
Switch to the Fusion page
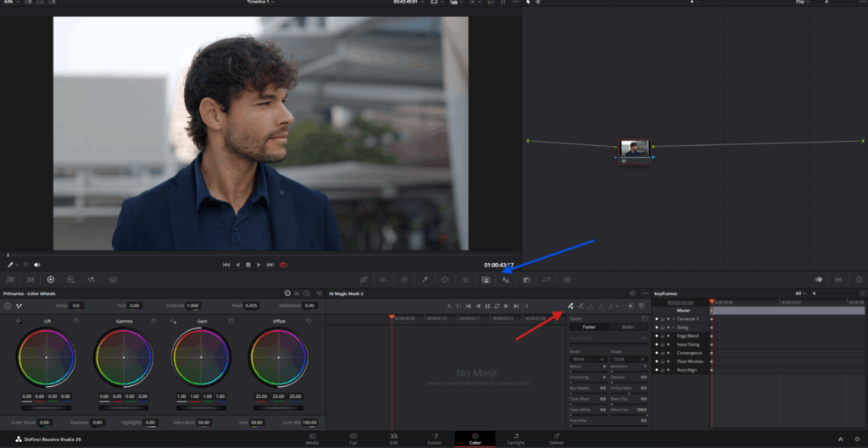point(435,440)
